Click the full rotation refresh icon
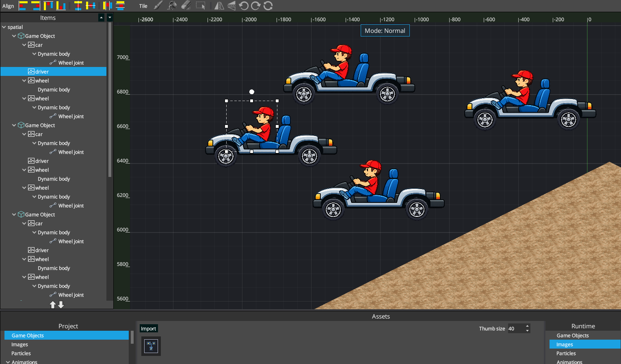 (268, 6)
